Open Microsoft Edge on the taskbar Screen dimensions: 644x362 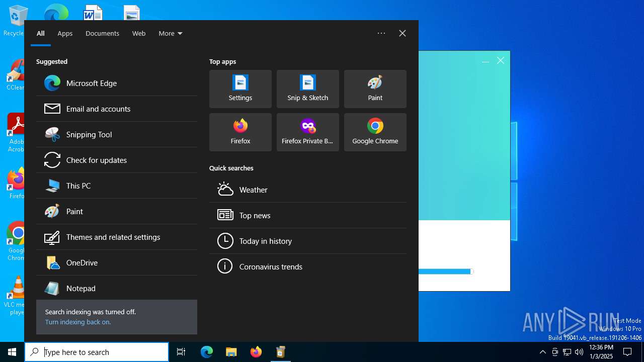coord(207,352)
